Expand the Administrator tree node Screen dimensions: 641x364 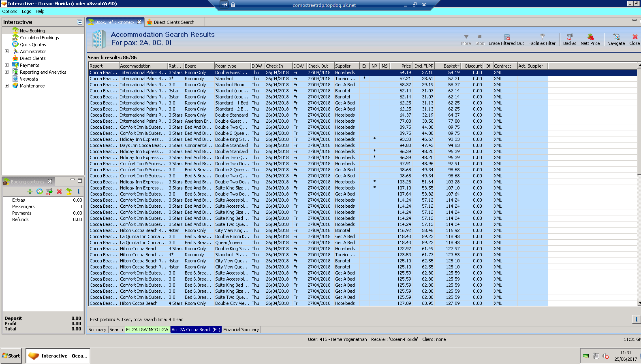point(6,51)
